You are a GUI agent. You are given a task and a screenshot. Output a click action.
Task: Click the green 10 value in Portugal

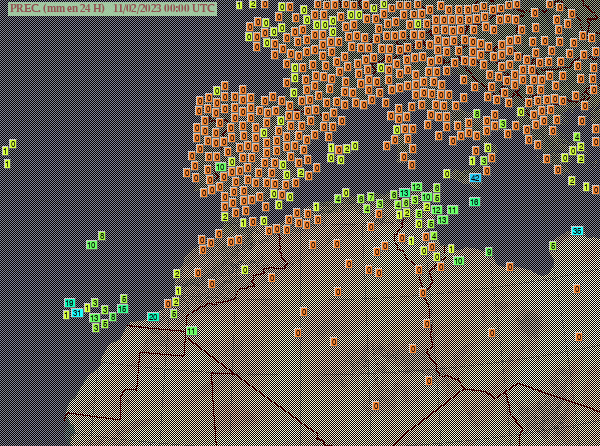point(220,167)
